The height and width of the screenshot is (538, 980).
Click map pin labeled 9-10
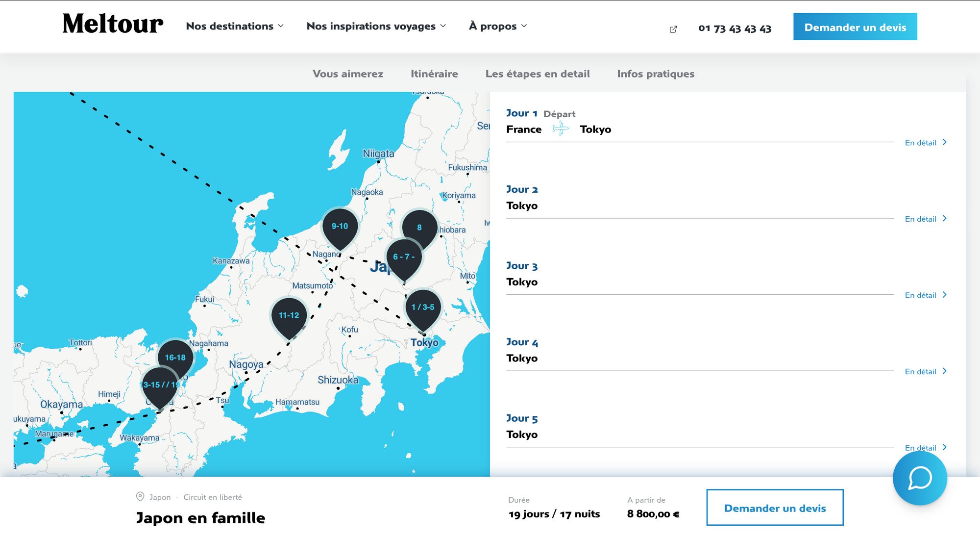point(340,227)
